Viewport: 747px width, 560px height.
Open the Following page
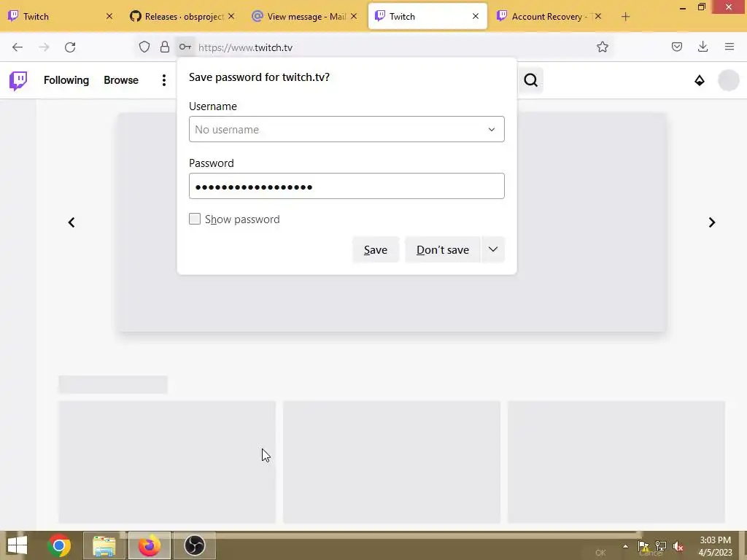[x=66, y=80]
